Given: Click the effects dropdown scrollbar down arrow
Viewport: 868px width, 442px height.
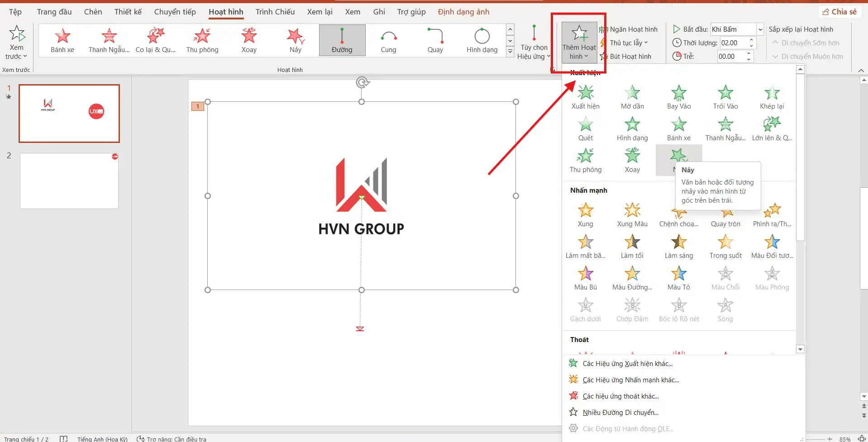Looking at the screenshot, I should [800, 349].
